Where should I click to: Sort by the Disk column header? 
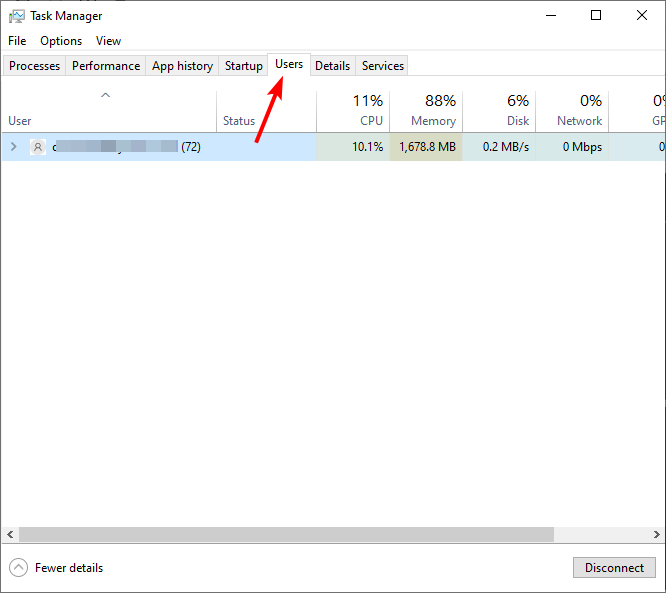tap(499, 111)
